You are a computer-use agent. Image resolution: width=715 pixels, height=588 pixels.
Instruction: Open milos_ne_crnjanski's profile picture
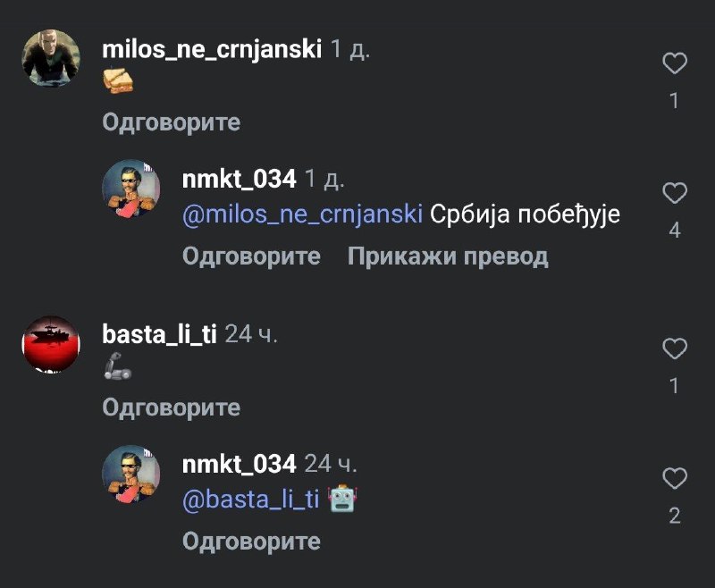coord(51,58)
